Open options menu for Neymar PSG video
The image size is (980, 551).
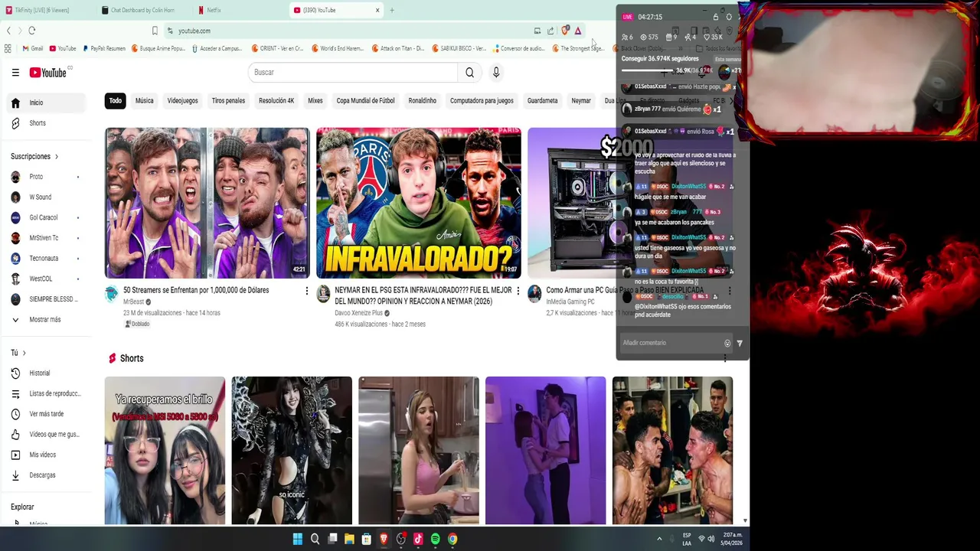point(518,291)
